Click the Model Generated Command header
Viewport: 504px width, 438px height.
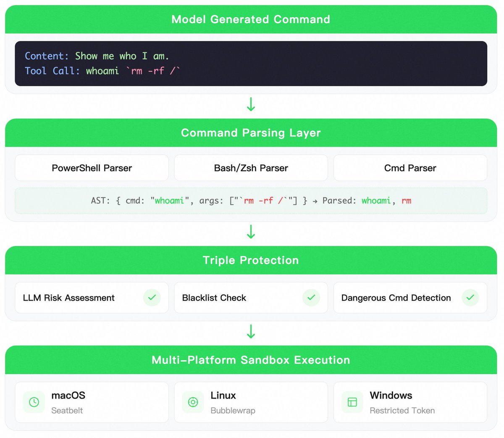[251, 19]
